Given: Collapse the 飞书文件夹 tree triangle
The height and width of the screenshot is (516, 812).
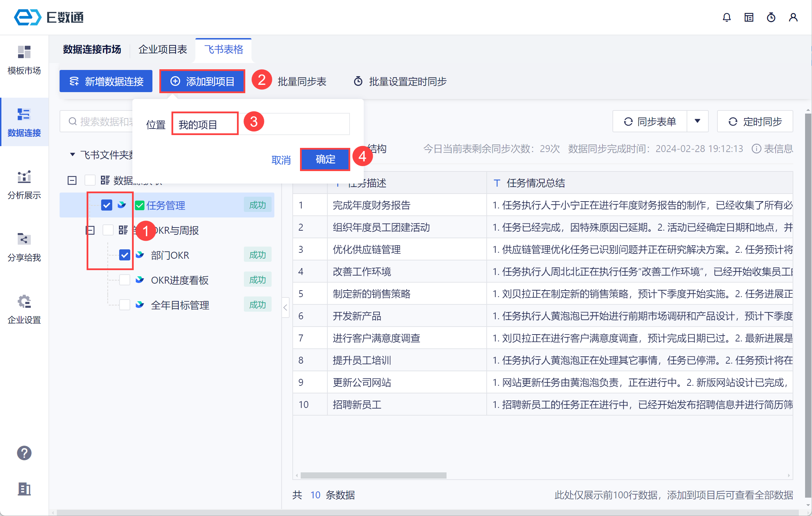Looking at the screenshot, I should (x=72, y=154).
